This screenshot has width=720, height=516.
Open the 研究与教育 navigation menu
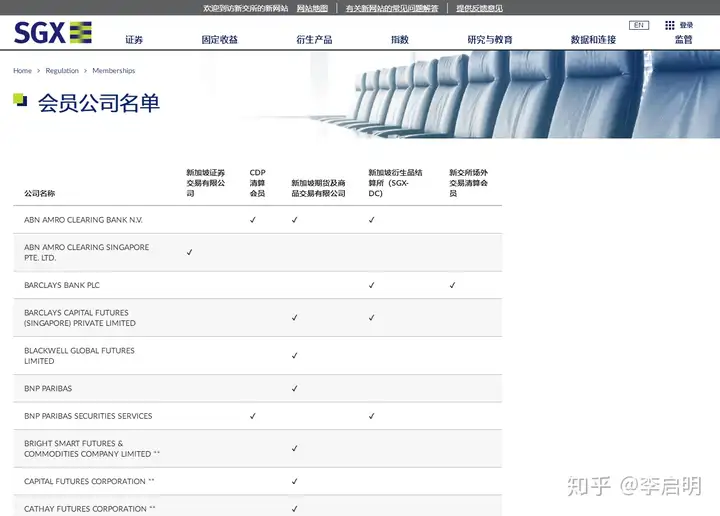pyautogui.click(x=490, y=40)
